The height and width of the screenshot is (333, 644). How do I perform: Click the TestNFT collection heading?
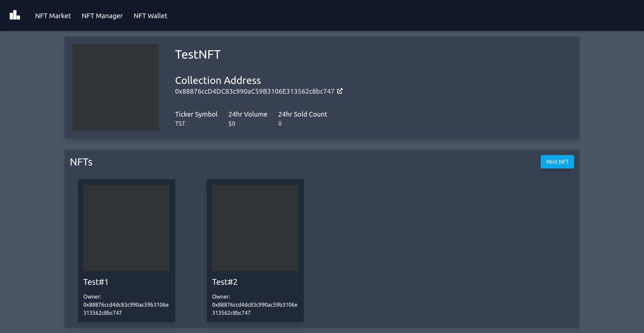click(198, 55)
